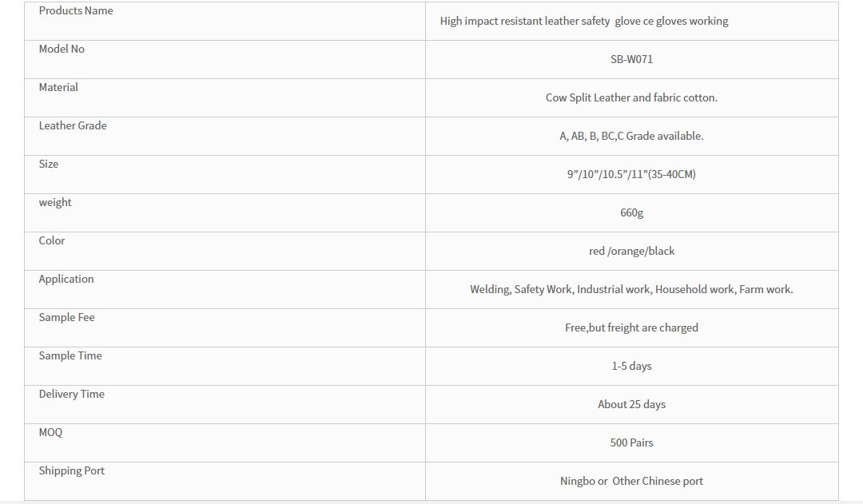Click the Color row label
This screenshot has width=863, height=504.
[52, 240]
